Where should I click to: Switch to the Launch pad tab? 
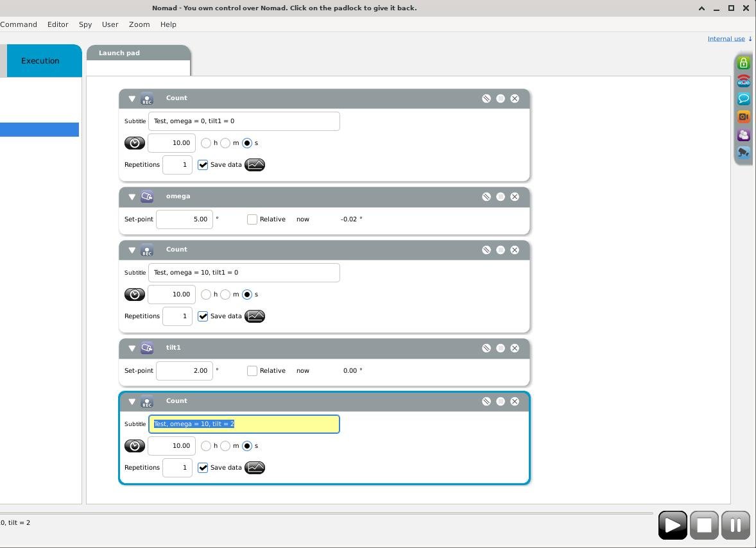coord(119,53)
